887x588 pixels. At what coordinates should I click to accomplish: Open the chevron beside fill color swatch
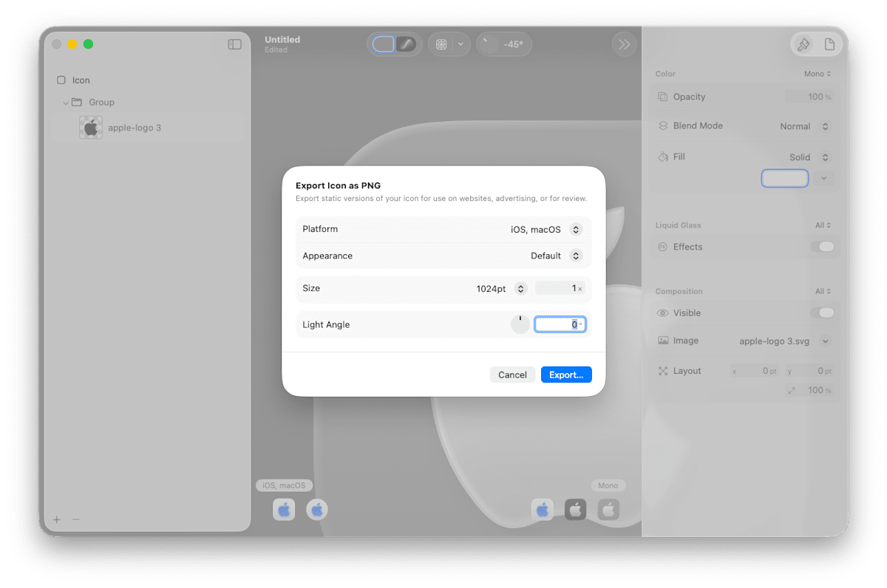[823, 179]
